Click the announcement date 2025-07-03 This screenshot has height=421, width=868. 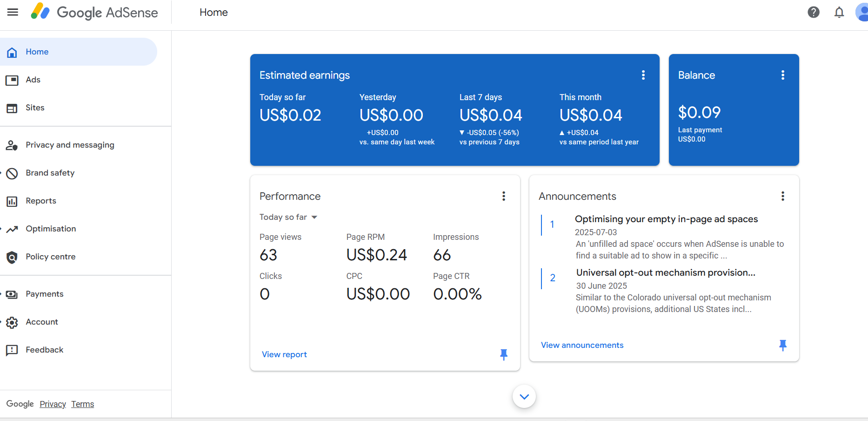coord(596,232)
